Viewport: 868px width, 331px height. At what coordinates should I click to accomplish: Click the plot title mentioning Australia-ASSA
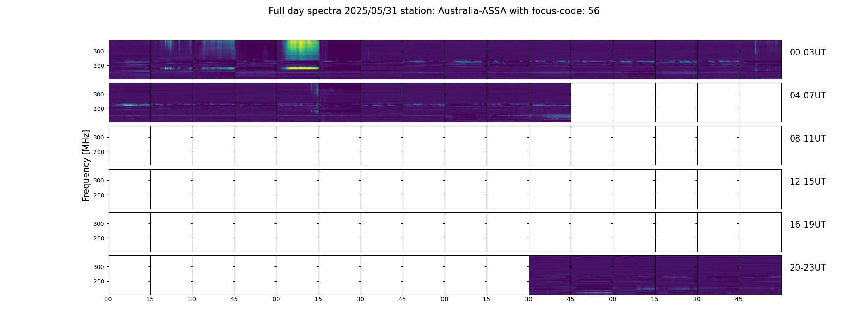pos(434,11)
